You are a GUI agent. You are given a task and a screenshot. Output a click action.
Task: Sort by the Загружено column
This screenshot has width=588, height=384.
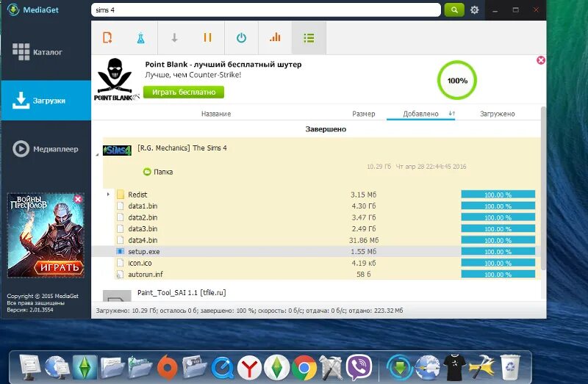coord(498,114)
